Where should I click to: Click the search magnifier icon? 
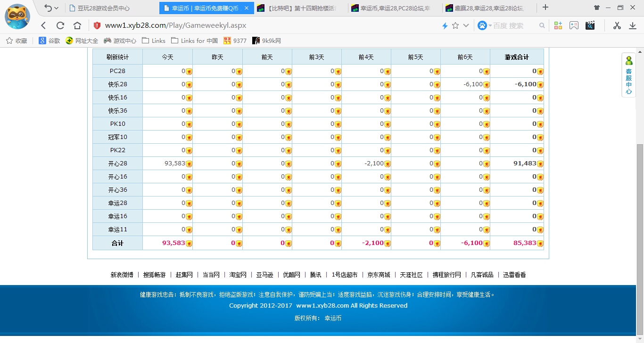point(542,25)
